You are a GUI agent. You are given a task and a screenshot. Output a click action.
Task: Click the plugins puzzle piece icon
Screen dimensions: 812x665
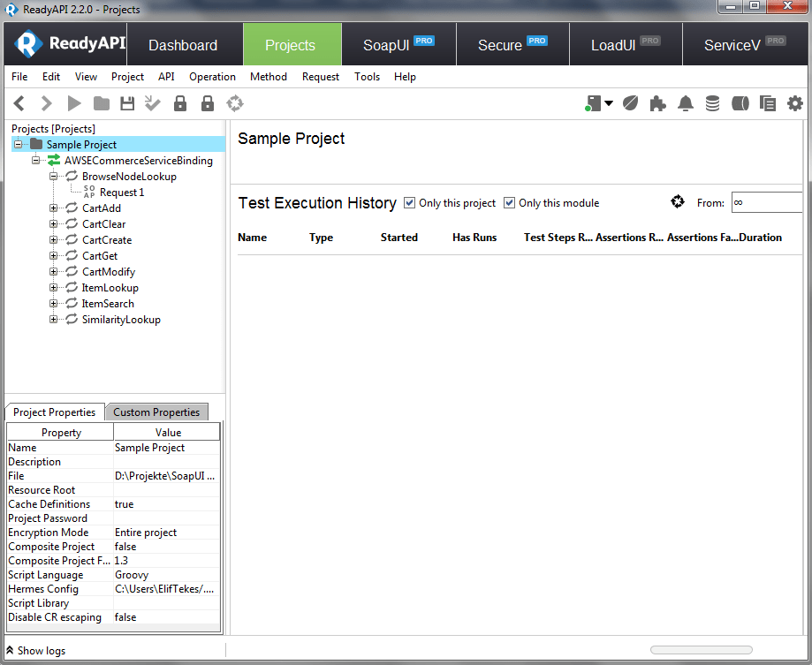pyautogui.click(x=657, y=104)
